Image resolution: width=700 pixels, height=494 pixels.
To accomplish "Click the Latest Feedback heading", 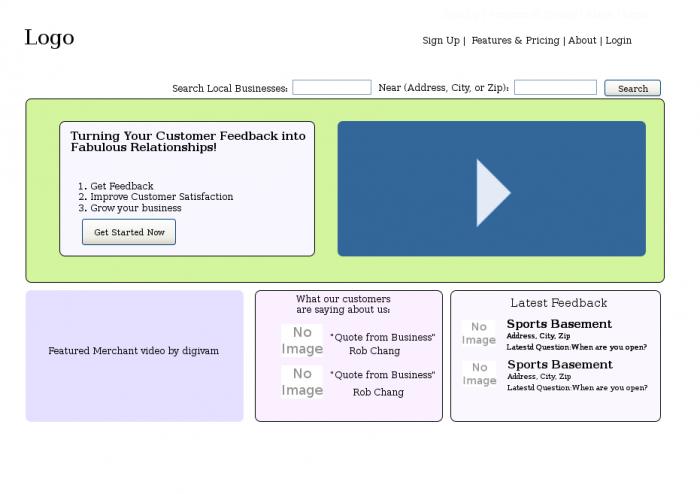I will pyautogui.click(x=558, y=303).
